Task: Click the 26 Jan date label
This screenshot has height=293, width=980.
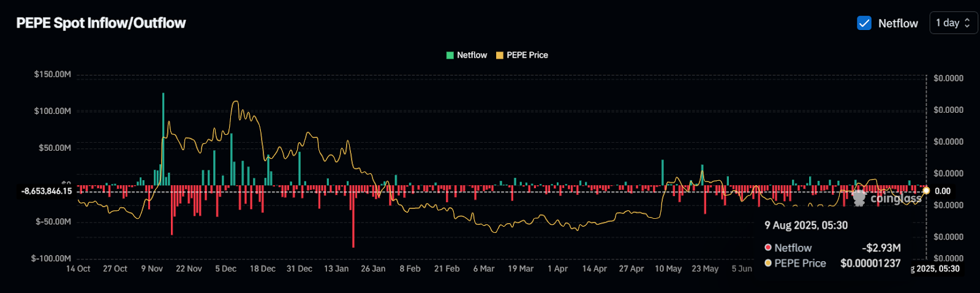Action: click(373, 268)
